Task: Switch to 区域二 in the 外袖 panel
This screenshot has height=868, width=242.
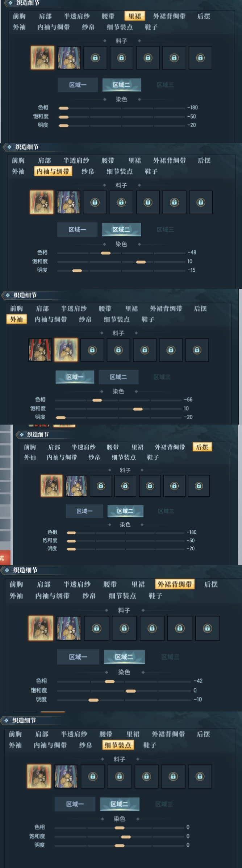Action: (x=118, y=377)
